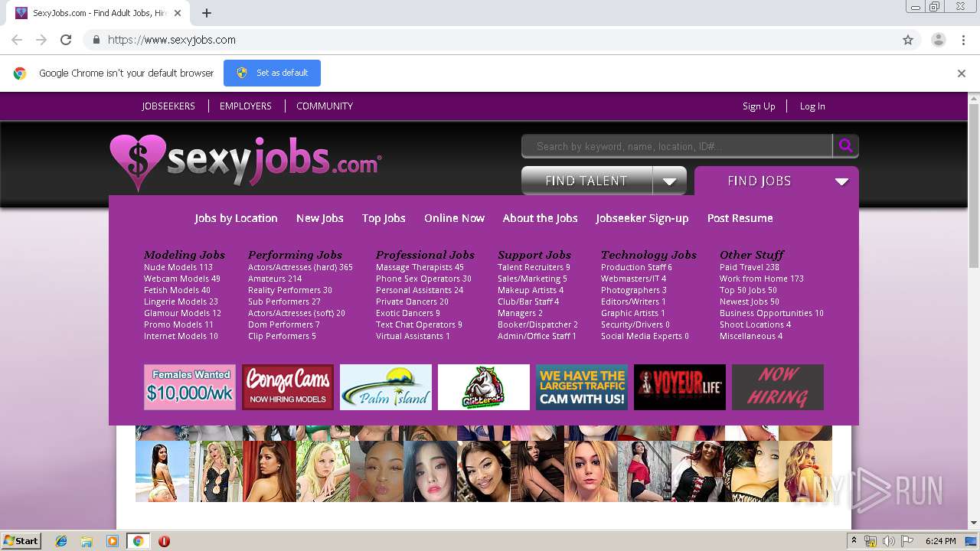Click the red security icon in taskbar
Image resolution: width=980 pixels, height=551 pixels.
(x=164, y=541)
